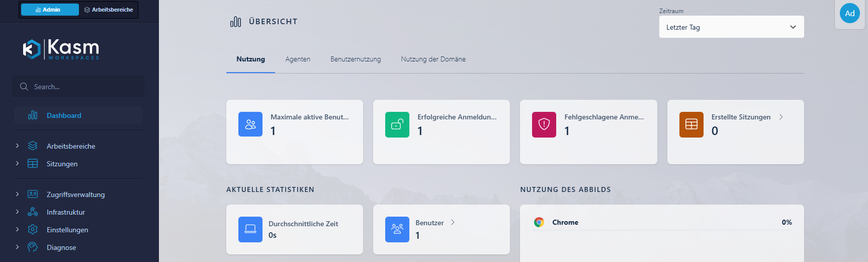Click the Kasm Workspaces logo
This screenshot has width=868, height=262.
(x=61, y=49)
